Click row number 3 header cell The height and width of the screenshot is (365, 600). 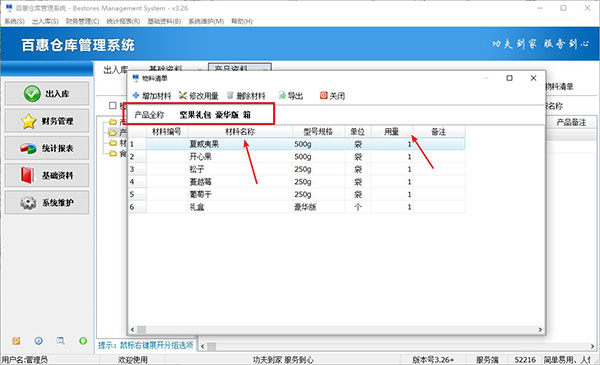click(x=137, y=169)
